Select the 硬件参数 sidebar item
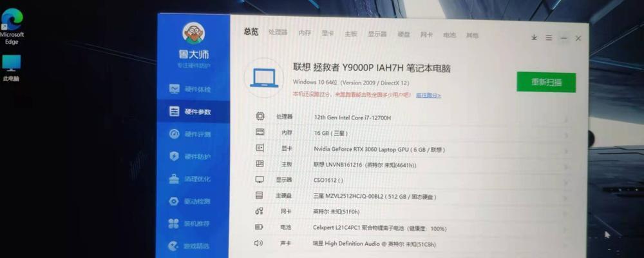The width and height of the screenshot is (644, 258). (x=193, y=112)
